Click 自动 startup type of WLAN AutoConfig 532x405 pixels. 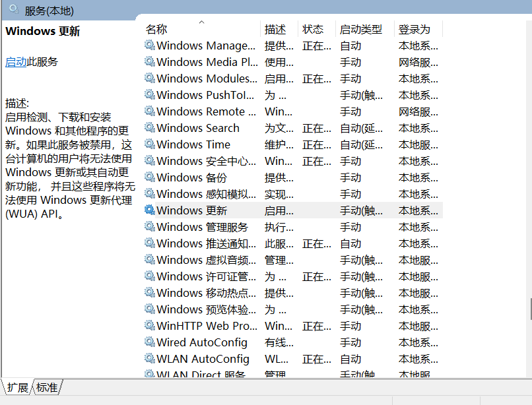click(x=350, y=359)
